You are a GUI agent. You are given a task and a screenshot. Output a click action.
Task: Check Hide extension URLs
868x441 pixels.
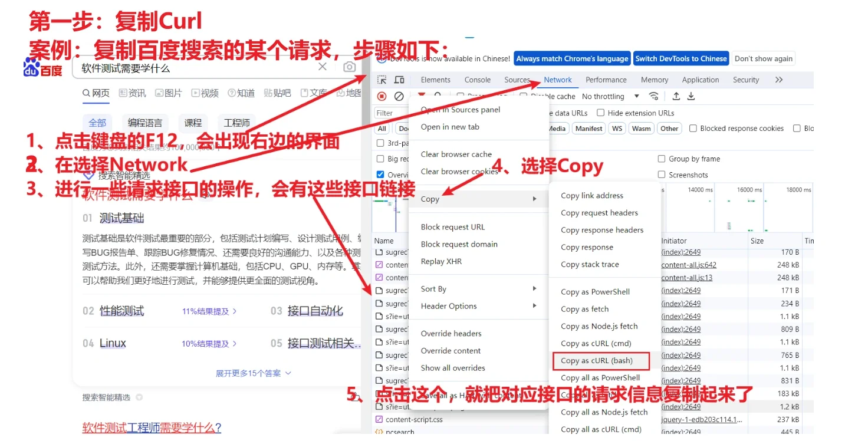600,113
